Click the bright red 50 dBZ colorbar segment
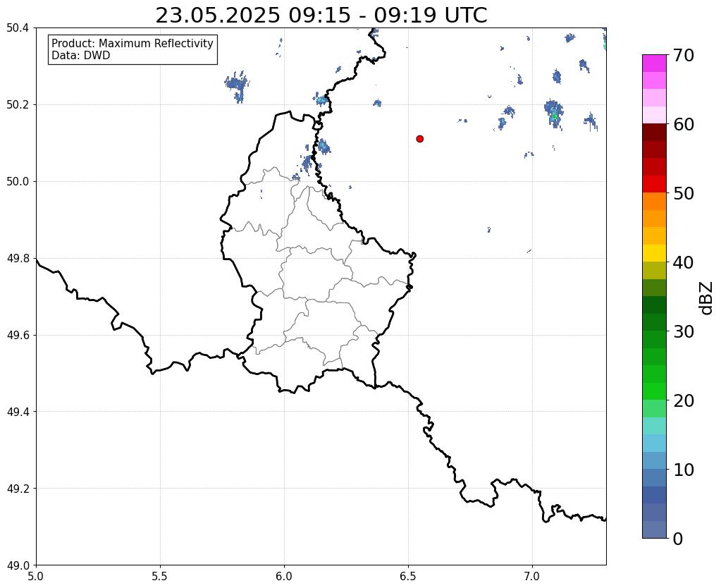 [x=654, y=184]
